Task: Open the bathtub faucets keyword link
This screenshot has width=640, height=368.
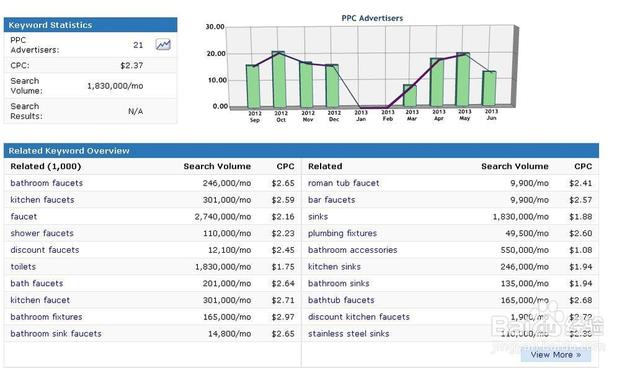Action: coord(341,300)
